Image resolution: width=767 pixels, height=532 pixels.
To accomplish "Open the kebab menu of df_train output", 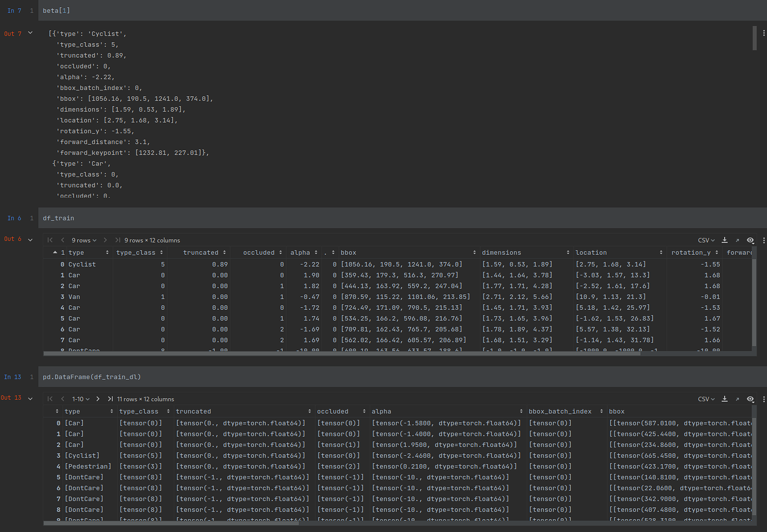I will pos(764,239).
